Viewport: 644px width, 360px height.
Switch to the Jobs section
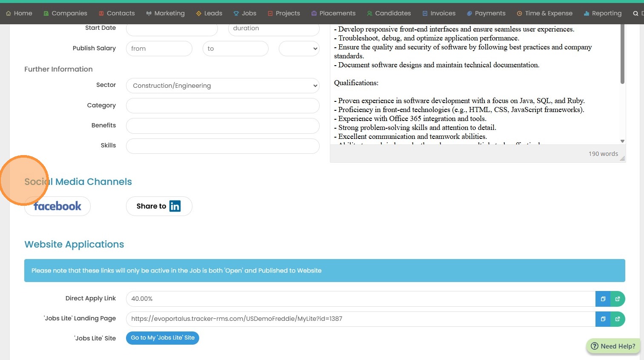[245, 14]
